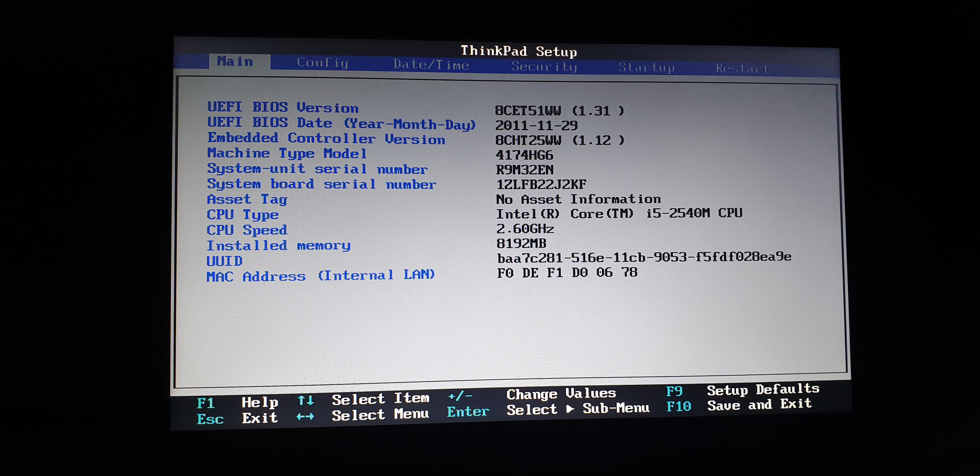Click the F1 key hint
Screen dimensions: 980x476
click(x=206, y=403)
